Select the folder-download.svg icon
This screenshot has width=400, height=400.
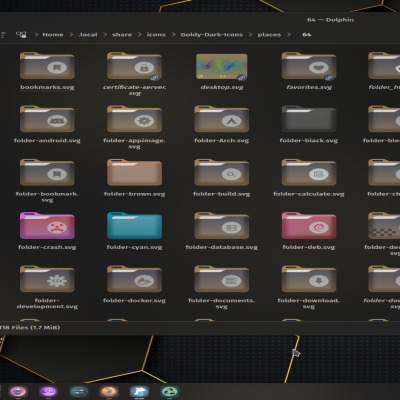coord(309,279)
